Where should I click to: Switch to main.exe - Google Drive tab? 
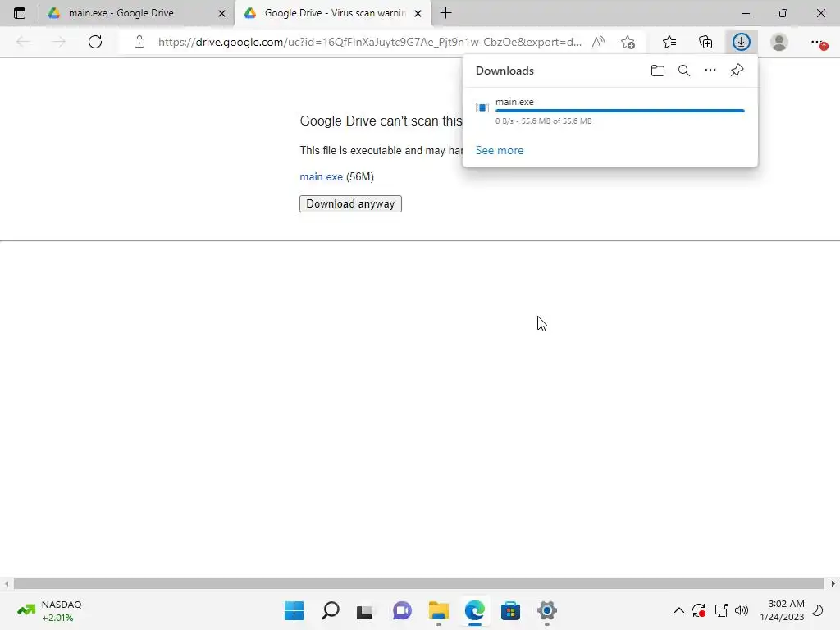[137, 13]
